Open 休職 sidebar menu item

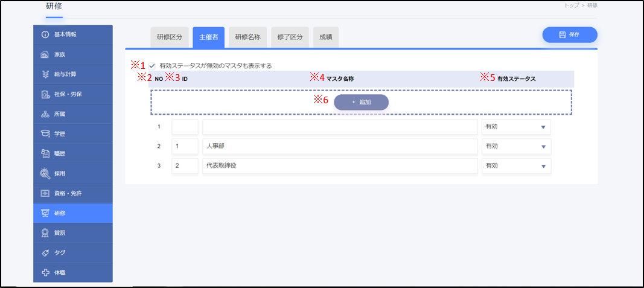[73, 273]
